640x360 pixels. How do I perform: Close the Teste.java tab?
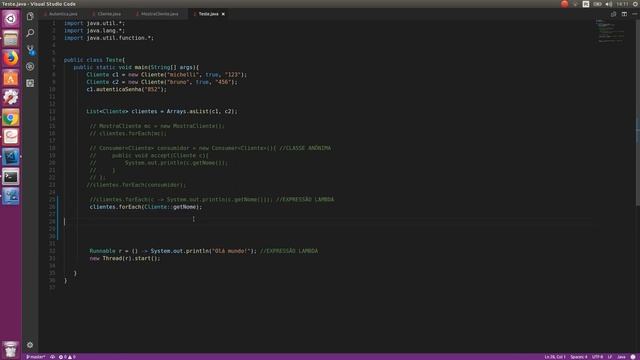(x=223, y=14)
